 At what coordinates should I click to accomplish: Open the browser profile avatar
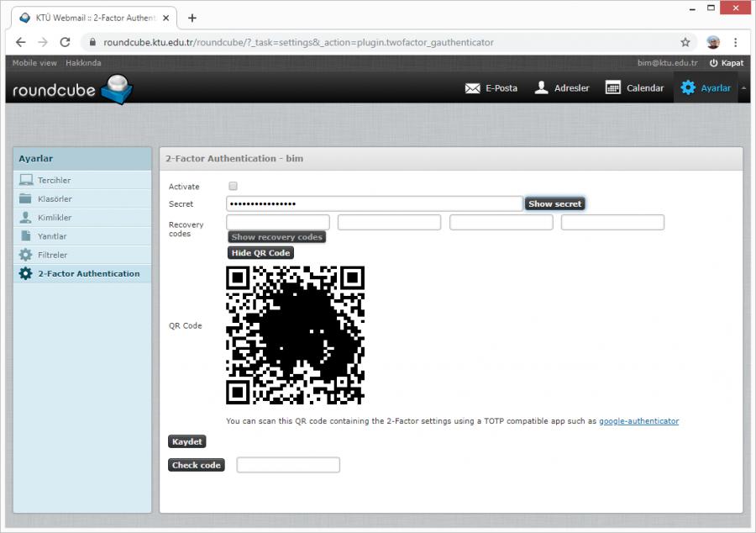click(713, 42)
